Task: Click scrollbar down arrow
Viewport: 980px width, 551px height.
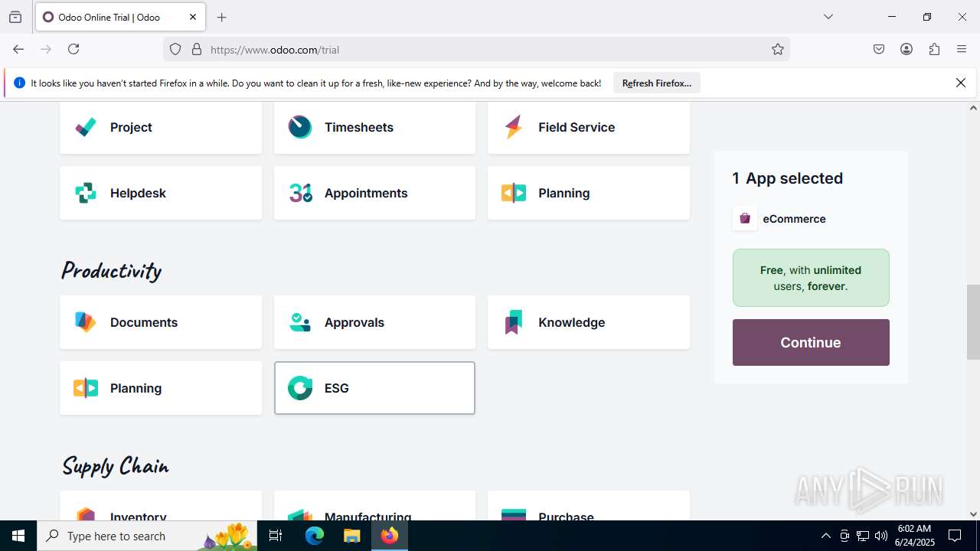Action: pyautogui.click(x=973, y=514)
